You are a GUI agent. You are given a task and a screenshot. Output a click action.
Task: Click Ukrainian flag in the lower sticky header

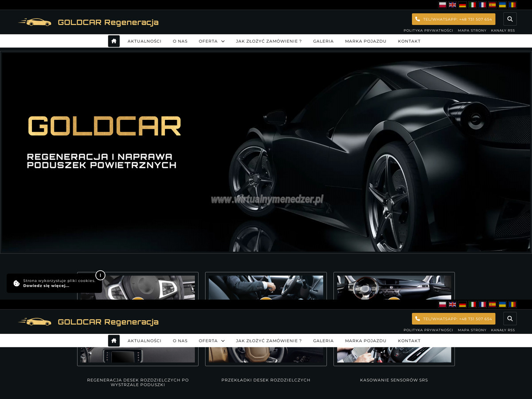tap(502, 304)
